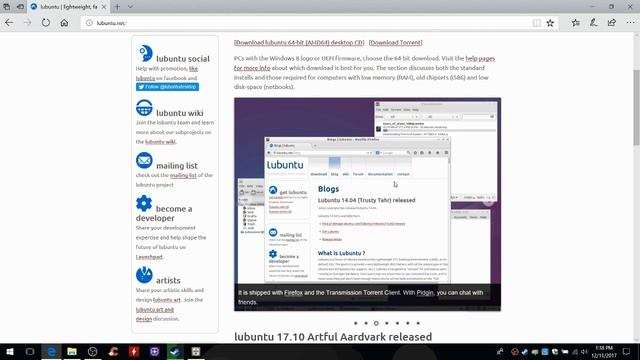The height and width of the screenshot is (360, 640).
Task: Go back to the previous page
Action: click(9, 23)
